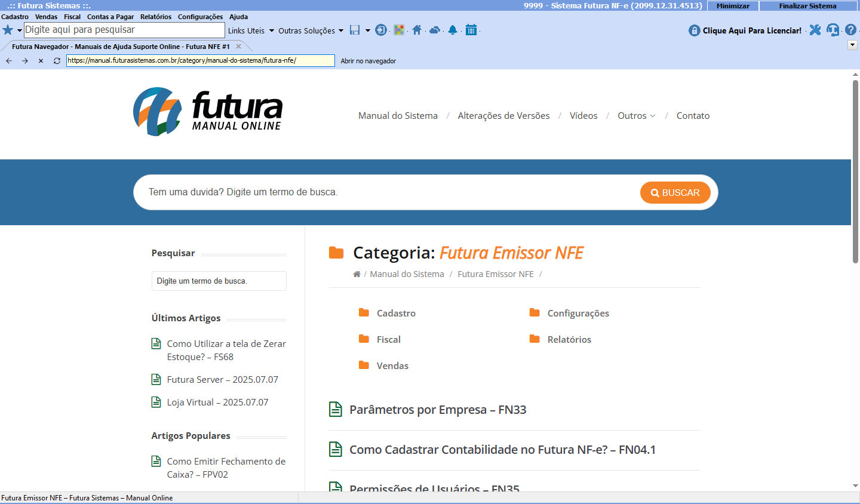Viewport: 860px width, 504px height.
Task: Open the Fiscal menu in the menu bar
Action: coord(72,17)
